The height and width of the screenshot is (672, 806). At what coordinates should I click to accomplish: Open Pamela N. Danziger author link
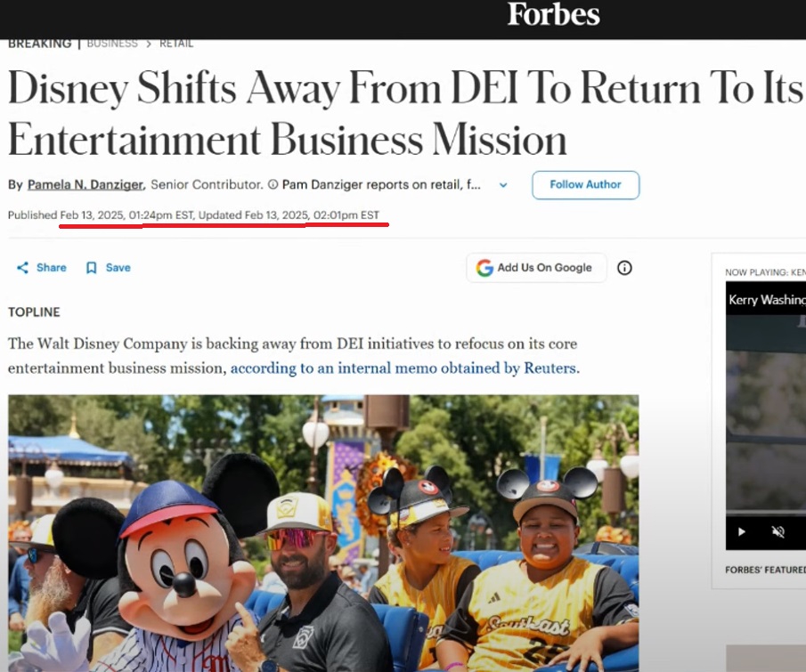click(x=85, y=184)
